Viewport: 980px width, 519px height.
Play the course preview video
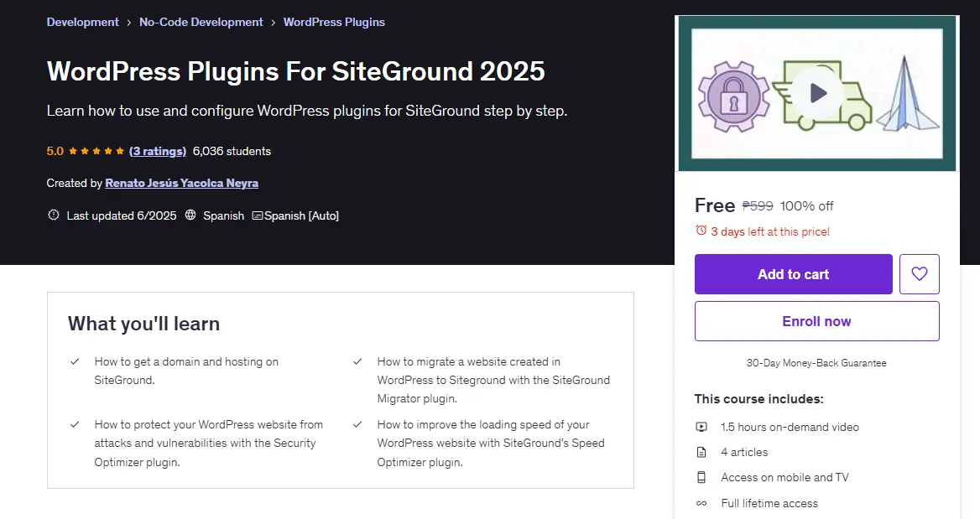click(x=817, y=94)
